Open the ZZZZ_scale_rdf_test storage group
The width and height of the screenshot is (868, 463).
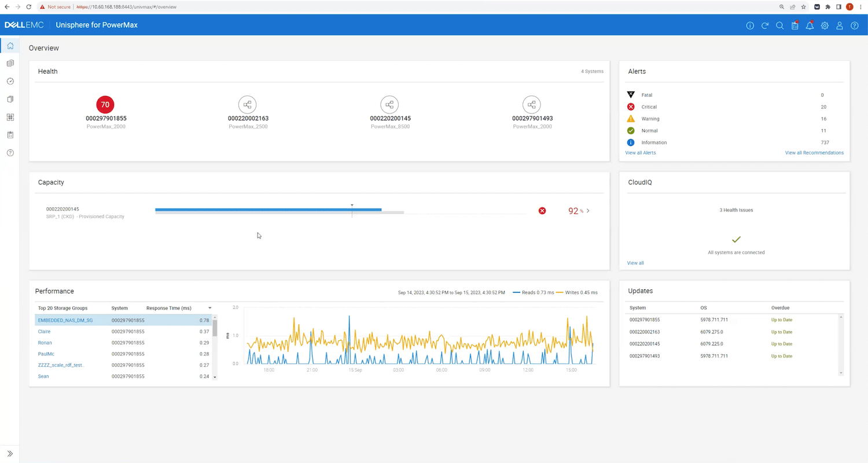(x=61, y=365)
